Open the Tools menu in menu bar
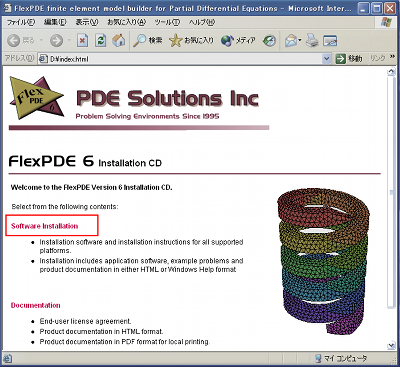The width and height of the screenshot is (400, 367). (167, 22)
